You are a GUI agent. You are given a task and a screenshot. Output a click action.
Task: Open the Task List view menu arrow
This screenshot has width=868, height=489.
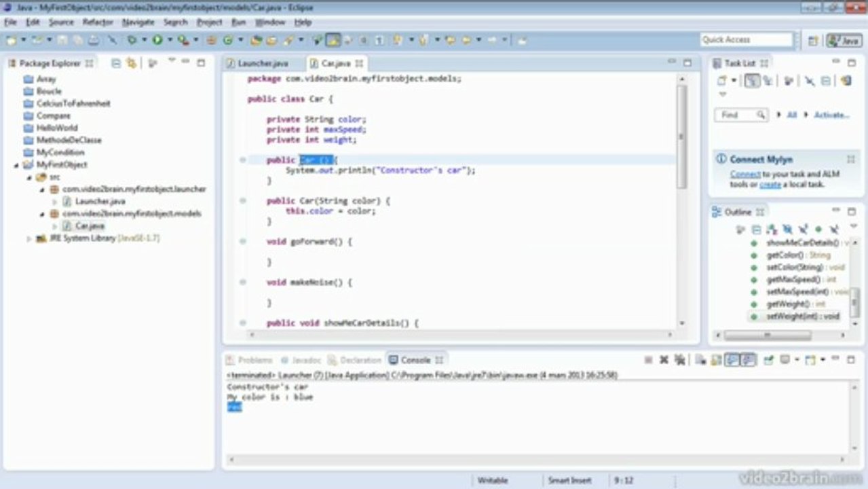(722, 94)
